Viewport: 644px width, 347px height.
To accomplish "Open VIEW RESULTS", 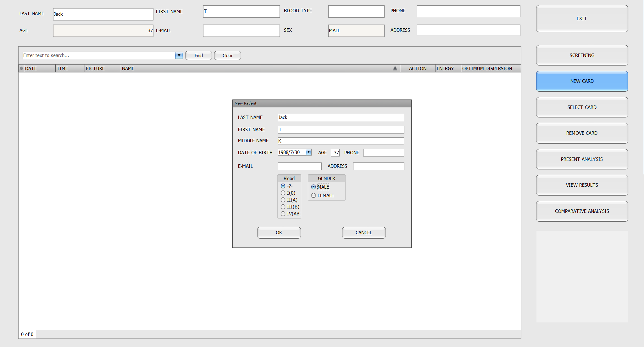I will 582,185.
